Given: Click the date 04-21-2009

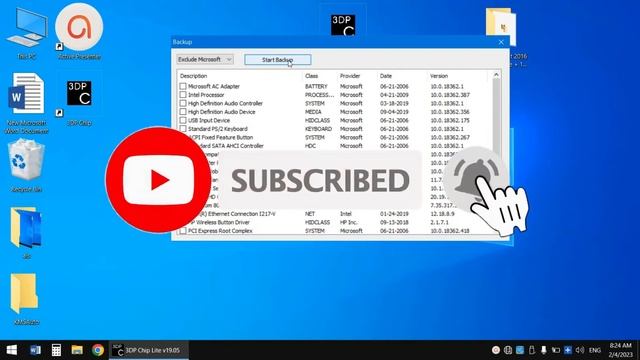Looking at the screenshot, I should (394, 95).
